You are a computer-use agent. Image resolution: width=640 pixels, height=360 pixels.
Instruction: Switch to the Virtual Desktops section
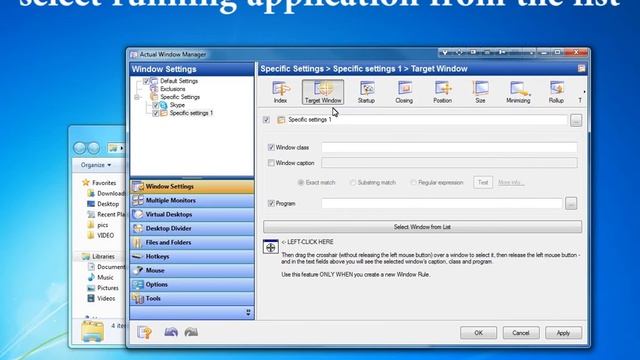click(192, 214)
